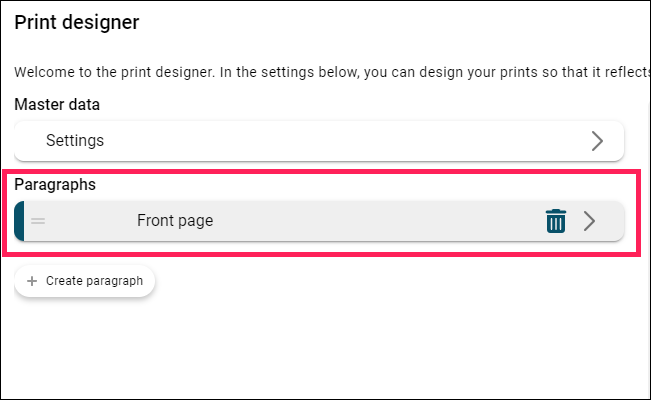Expand Settings with the chevron arrow
The width and height of the screenshot is (651, 400).
(597, 141)
